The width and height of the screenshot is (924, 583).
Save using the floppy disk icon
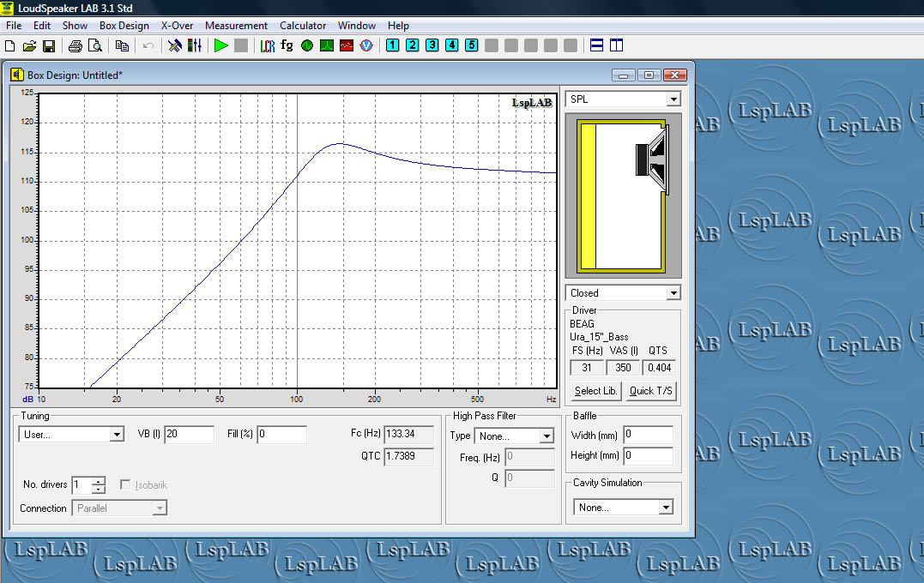click(48, 45)
